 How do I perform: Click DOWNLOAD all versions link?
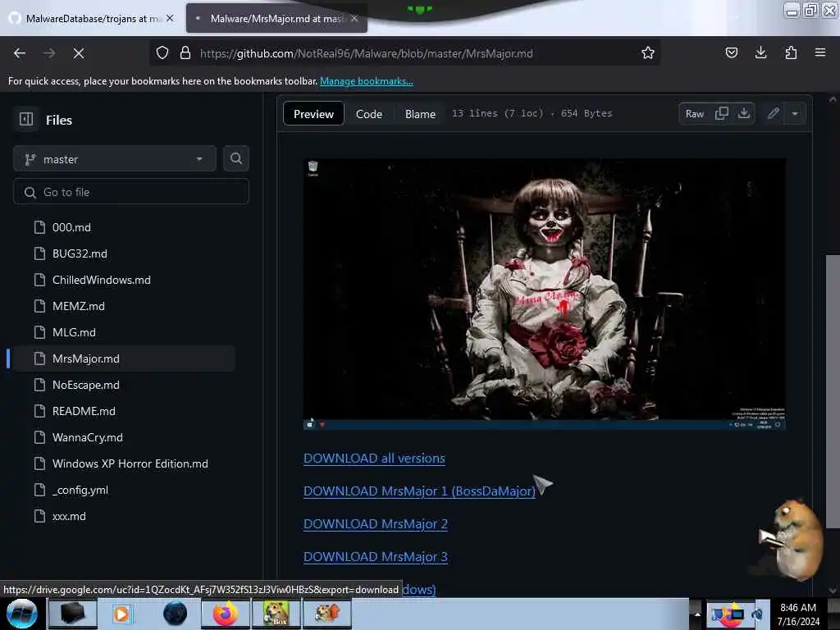click(x=374, y=459)
